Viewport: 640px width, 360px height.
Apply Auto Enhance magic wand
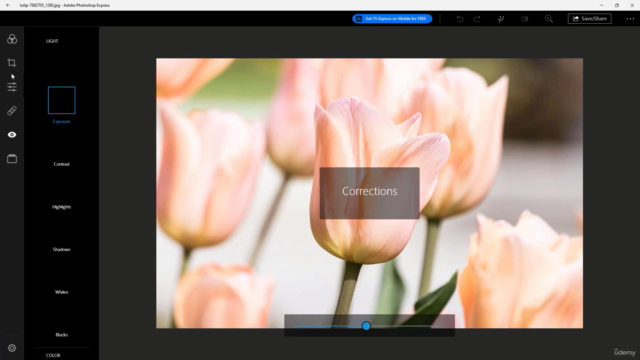pos(501,19)
